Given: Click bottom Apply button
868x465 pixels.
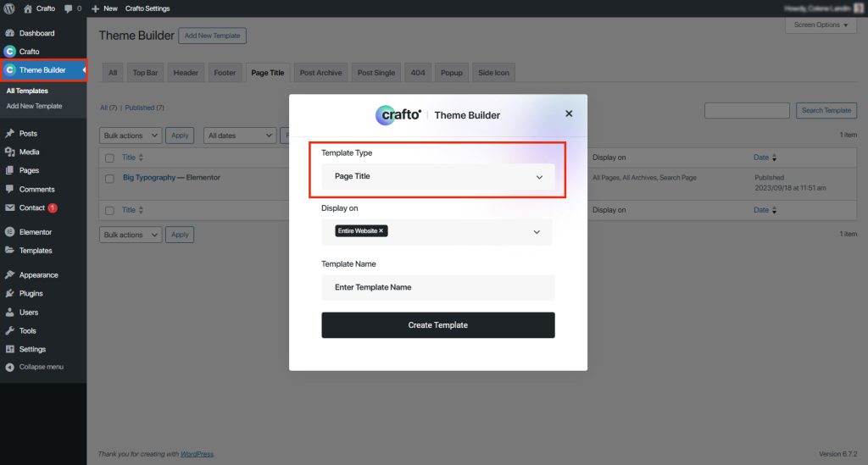Looking at the screenshot, I should click(x=180, y=235).
